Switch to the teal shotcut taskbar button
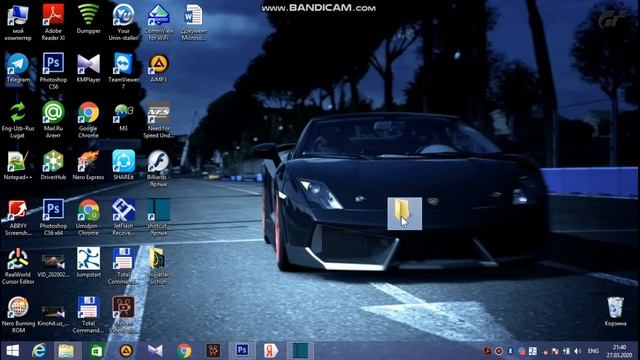This screenshot has height=360, width=640. (x=300, y=351)
